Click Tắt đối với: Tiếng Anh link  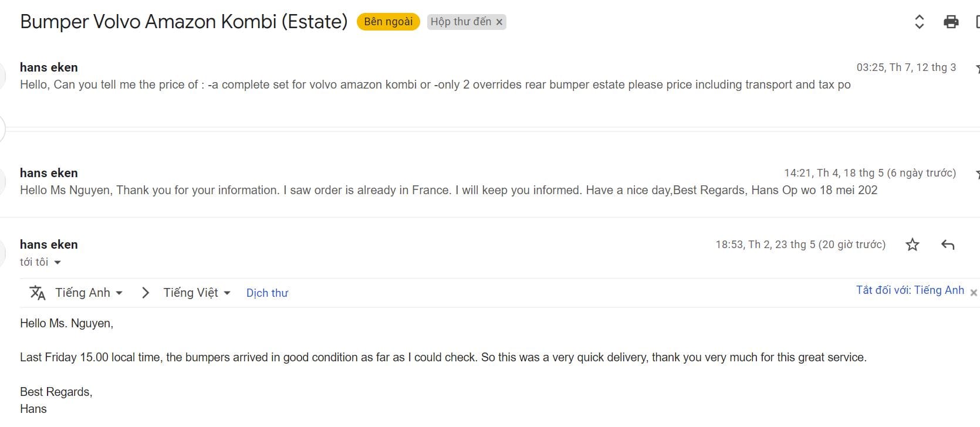[910, 290]
